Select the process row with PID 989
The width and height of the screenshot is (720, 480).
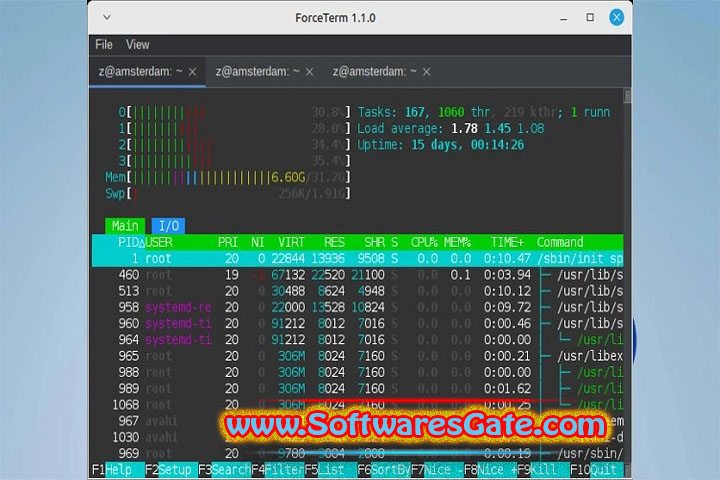[x=357, y=389]
